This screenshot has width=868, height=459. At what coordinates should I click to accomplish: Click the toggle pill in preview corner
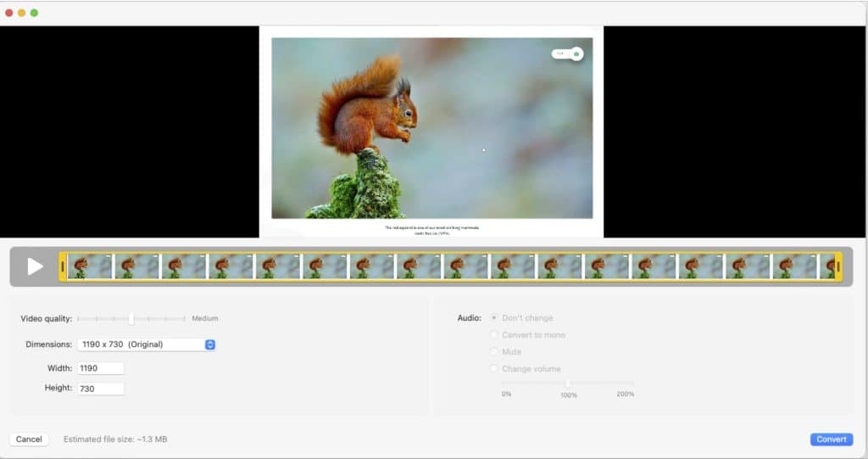tap(567, 53)
